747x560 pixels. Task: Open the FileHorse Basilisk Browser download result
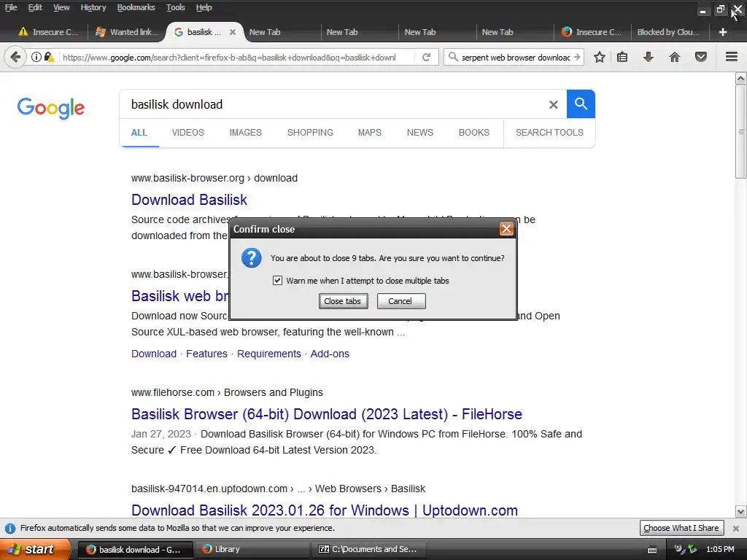pos(326,414)
